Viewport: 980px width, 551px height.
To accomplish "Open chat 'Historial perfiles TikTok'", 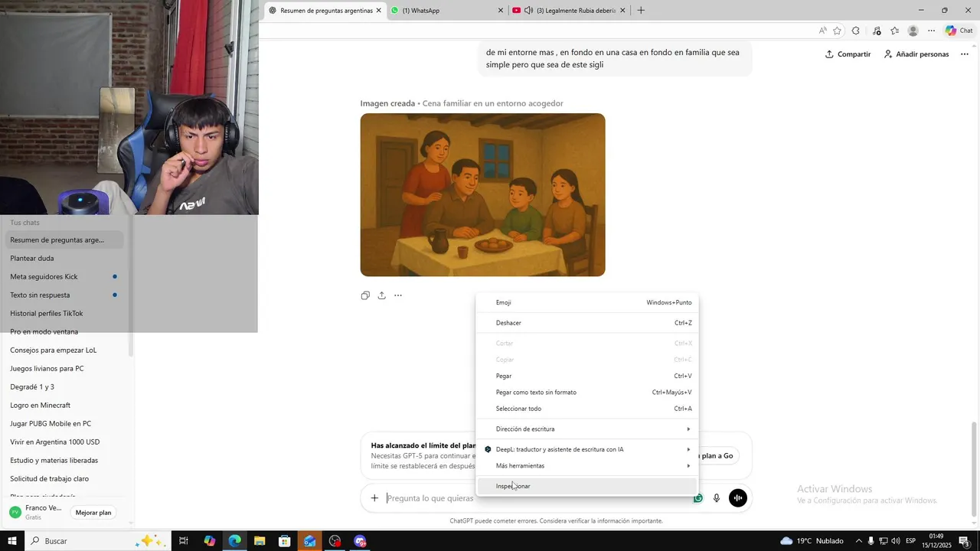I will tap(64, 314).
